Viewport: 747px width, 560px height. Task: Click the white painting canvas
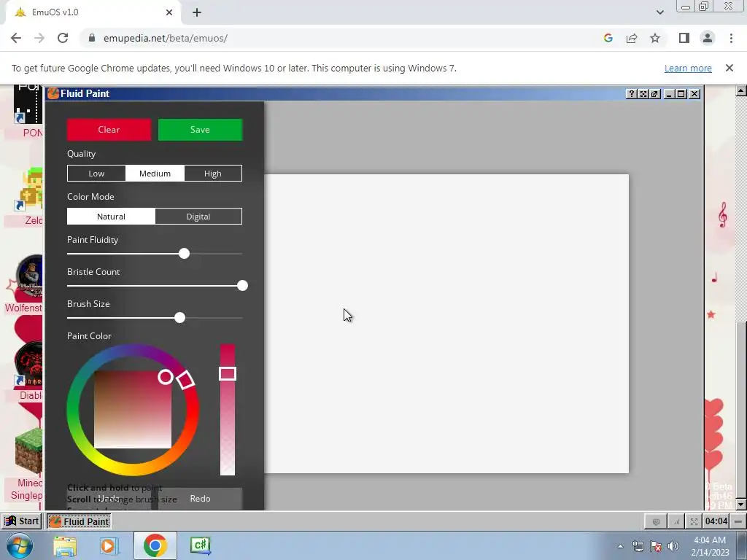click(446, 324)
